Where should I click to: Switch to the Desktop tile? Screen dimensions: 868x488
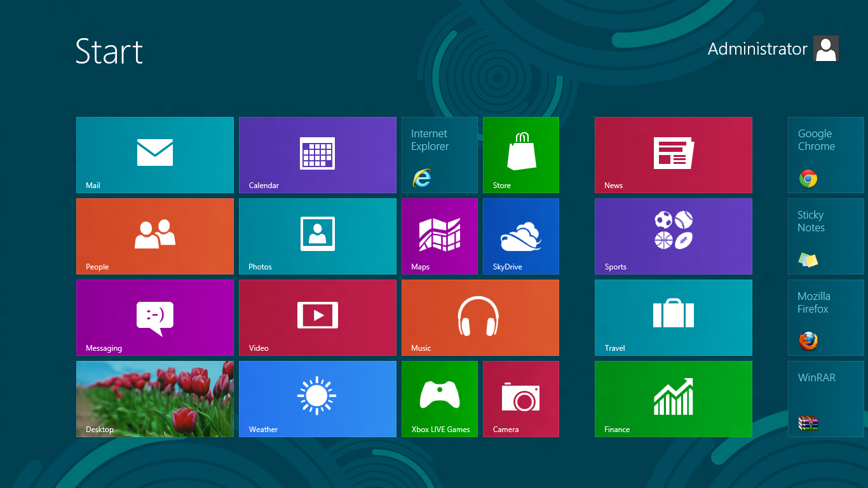click(x=154, y=398)
